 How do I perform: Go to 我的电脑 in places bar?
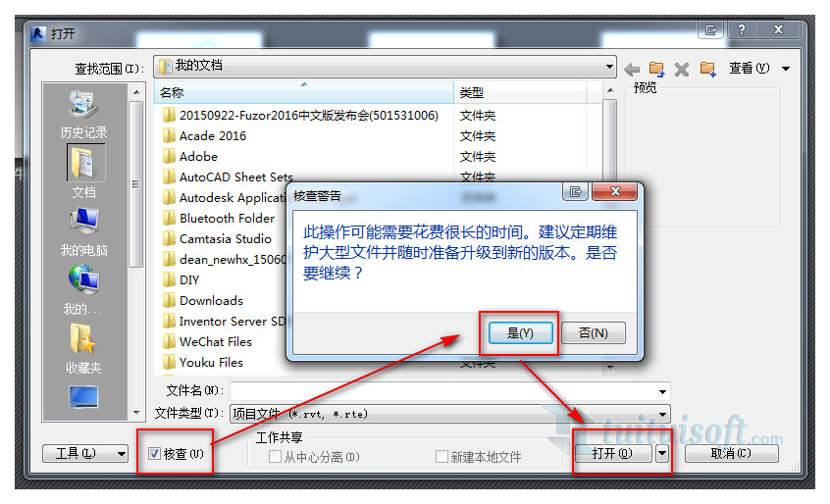point(83,232)
